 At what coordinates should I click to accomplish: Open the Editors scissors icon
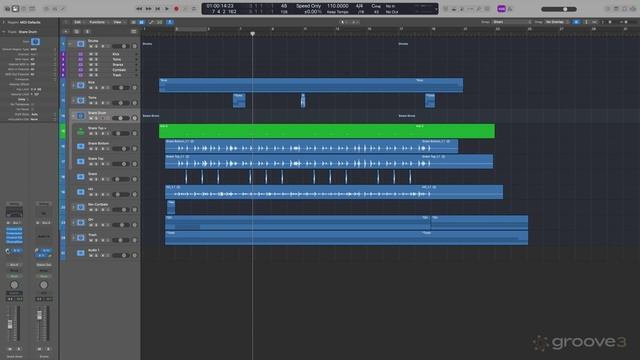[63, 9]
